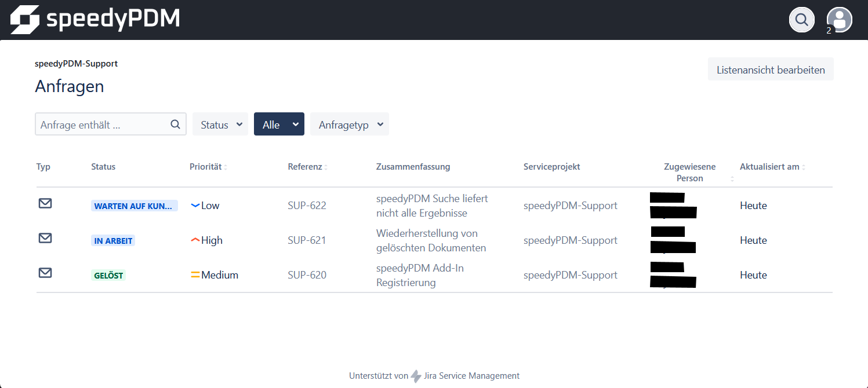Expand the Anfragetyp dropdown
This screenshot has width=868, height=388.
(350, 125)
